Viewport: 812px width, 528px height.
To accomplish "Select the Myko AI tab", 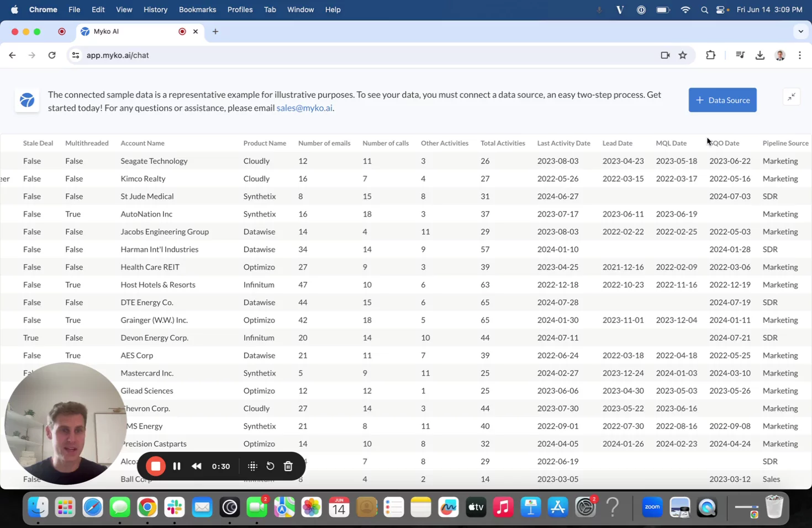I will (127, 31).
